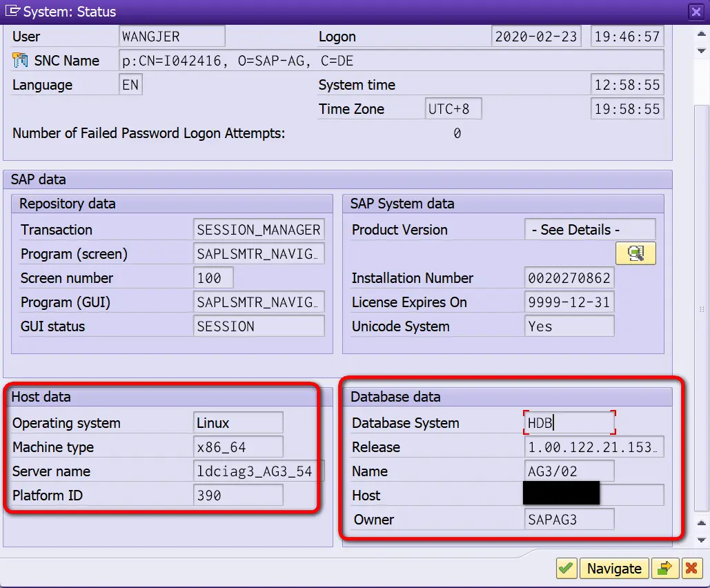Click the Logon time 19:46:57 field
This screenshot has height=588, width=710.
pyautogui.click(x=627, y=37)
